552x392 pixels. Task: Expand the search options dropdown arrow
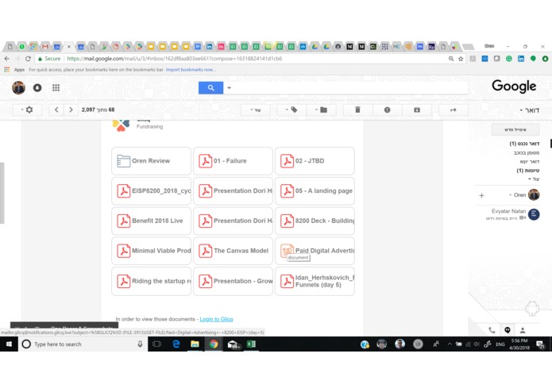coord(230,88)
